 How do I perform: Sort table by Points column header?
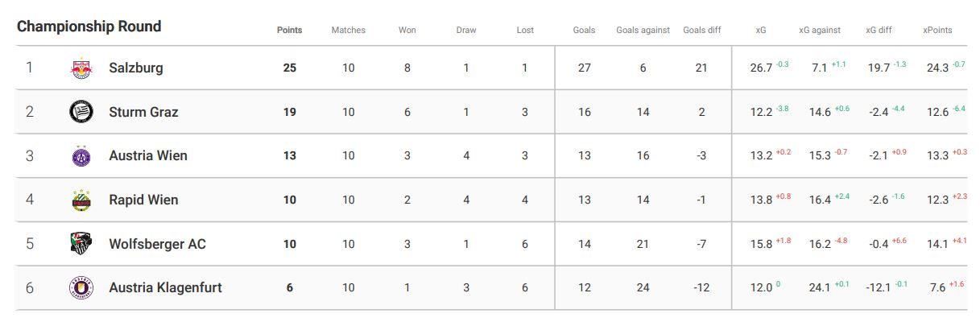290,30
